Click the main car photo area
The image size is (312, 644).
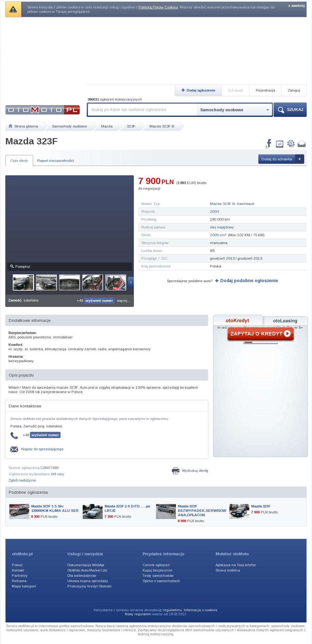(70, 219)
